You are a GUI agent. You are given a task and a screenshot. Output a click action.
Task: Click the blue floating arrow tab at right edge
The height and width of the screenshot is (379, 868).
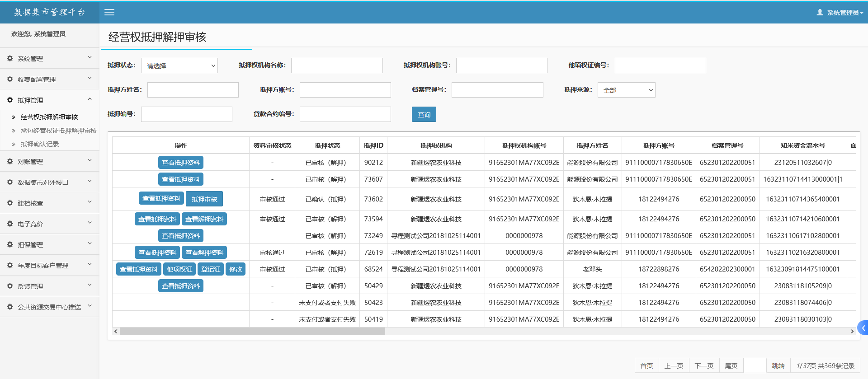coord(863,328)
